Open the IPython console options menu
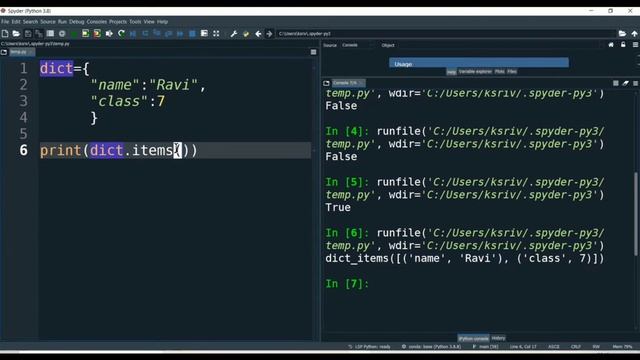This screenshot has width=640, height=360. pos(636,83)
